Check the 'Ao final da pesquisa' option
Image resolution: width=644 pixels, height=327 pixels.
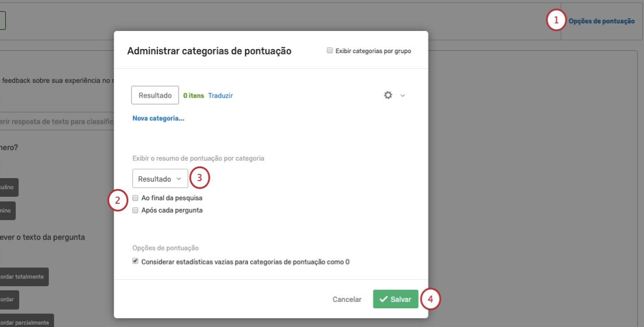136,198
